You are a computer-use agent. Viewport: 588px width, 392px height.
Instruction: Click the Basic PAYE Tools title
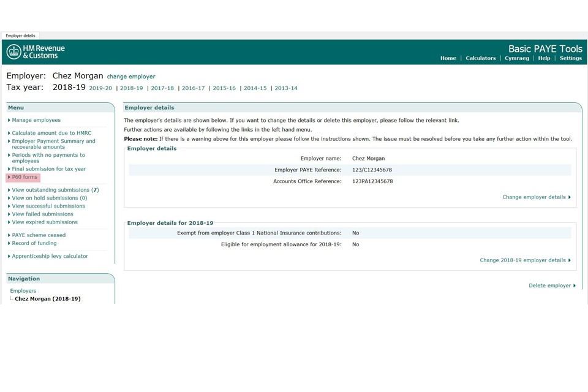click(x=545, y=49)
